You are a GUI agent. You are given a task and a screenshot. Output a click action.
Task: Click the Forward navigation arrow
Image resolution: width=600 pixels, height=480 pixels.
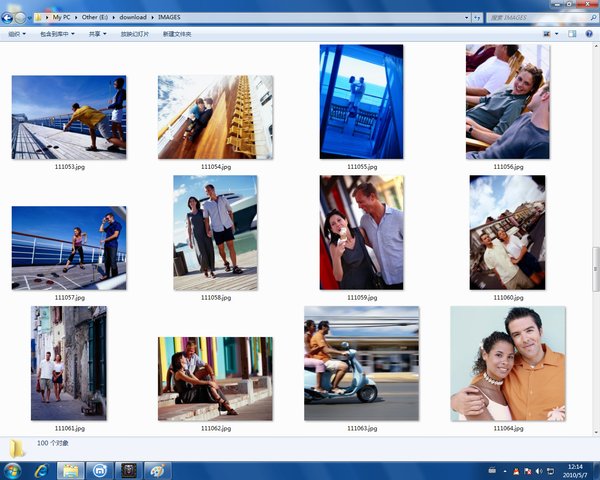click(21, 17)
